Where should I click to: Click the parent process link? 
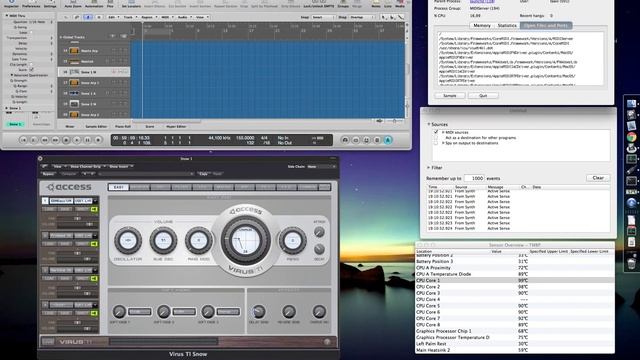pyautogui.click(x=482, y=2)
